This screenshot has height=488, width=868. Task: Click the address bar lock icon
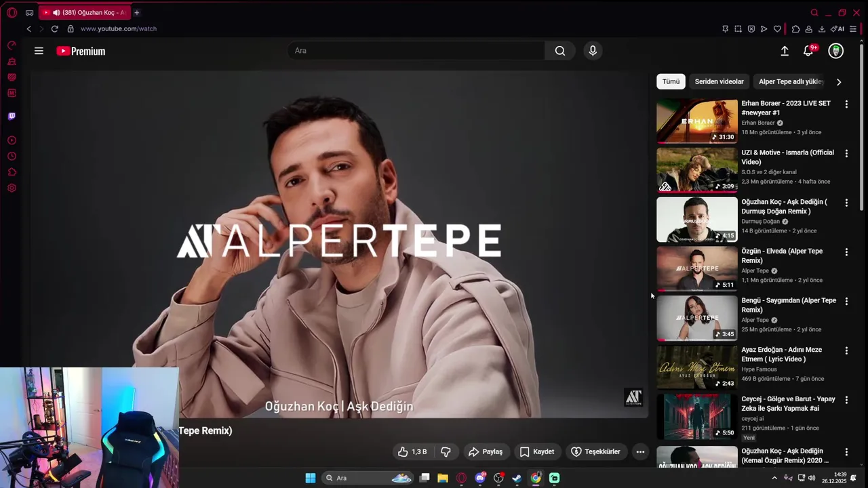(71, 28)
